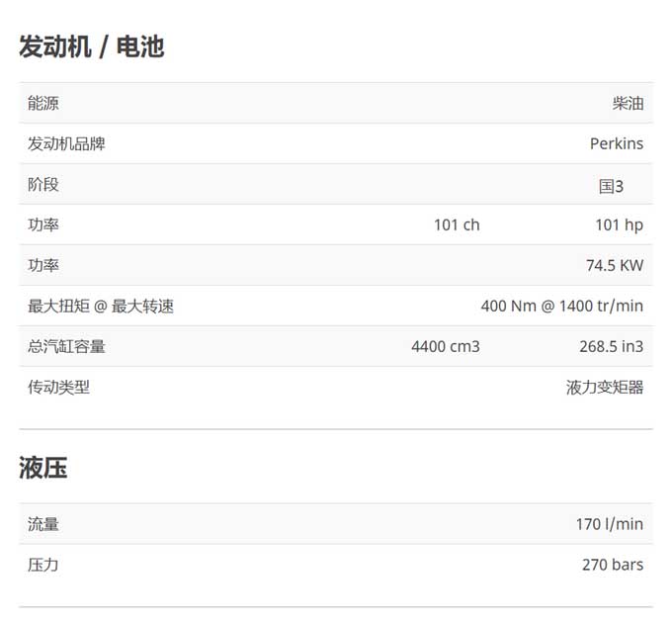Select the 能源 row label
This screenshot has width=672, height=623.
coord(43,103)
